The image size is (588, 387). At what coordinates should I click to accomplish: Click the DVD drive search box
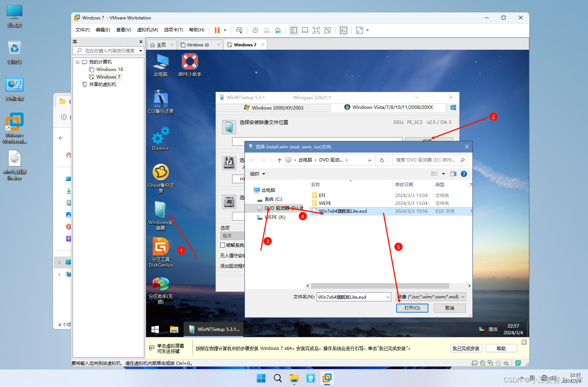coord(430,160)
